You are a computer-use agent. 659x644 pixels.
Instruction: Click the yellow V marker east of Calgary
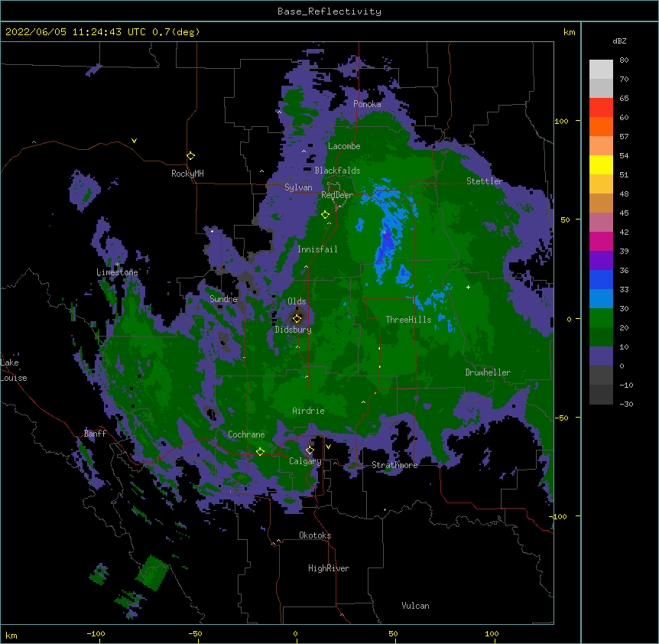(328, 447)
